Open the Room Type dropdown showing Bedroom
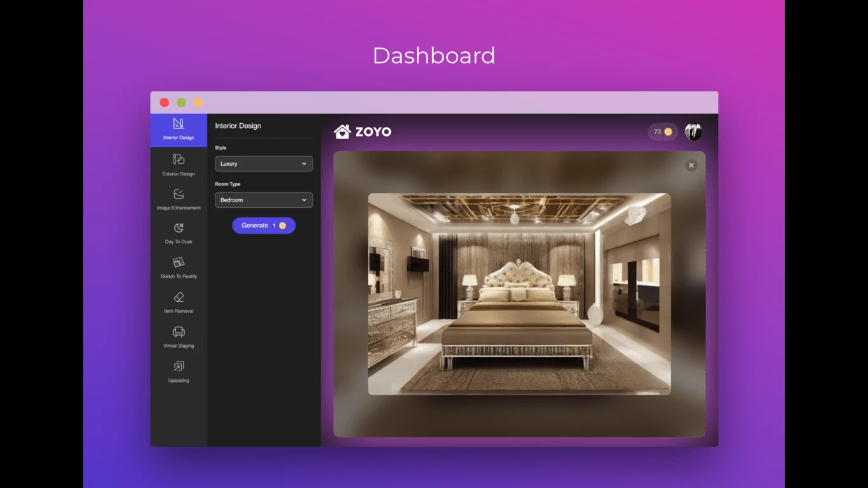Screen dimensions: 868x488 263,200
